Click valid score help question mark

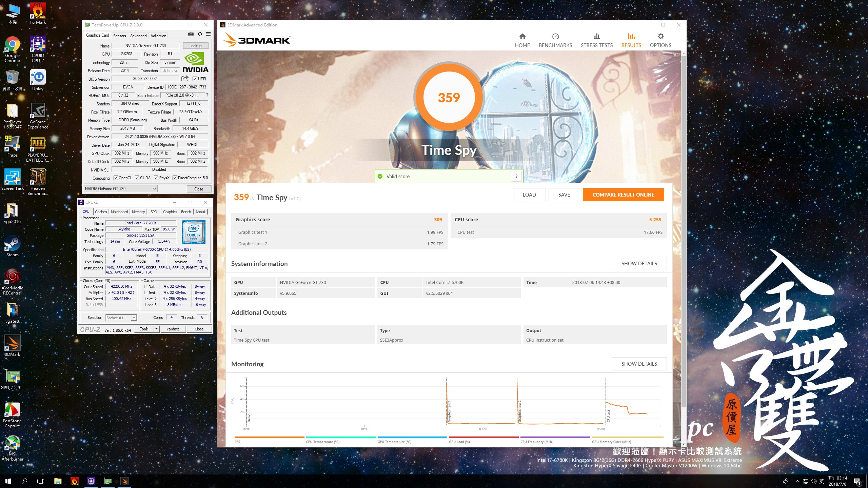pyautogui.click(x=516, y=176)
